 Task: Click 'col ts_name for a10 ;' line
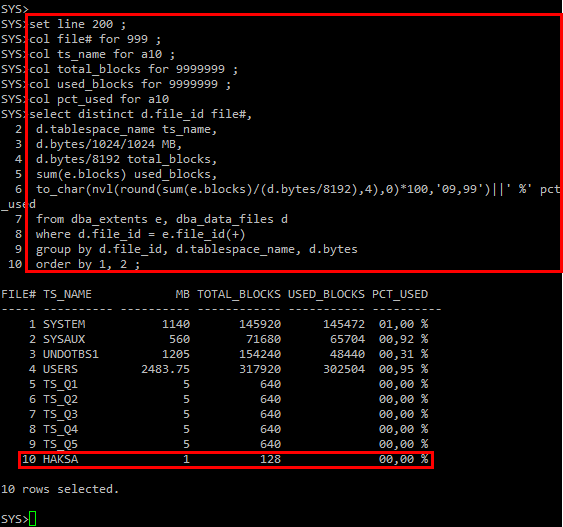[x=102, y=54]
